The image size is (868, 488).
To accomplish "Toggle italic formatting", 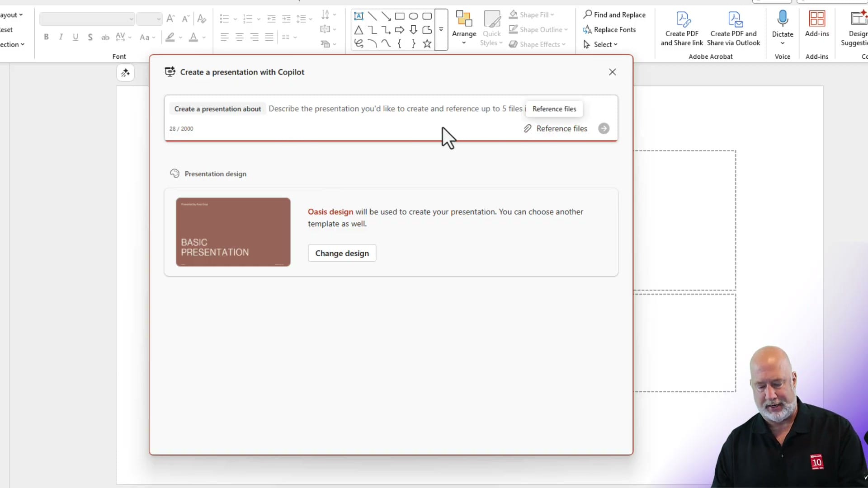I will pyautogui.click(x=61, y=37).
